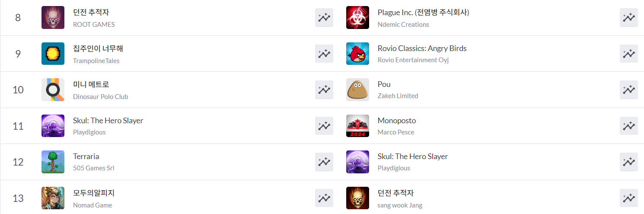Screen dimensions: 644x214
Task: Open trend chart icon for Terraria
Action: [324, 162]
